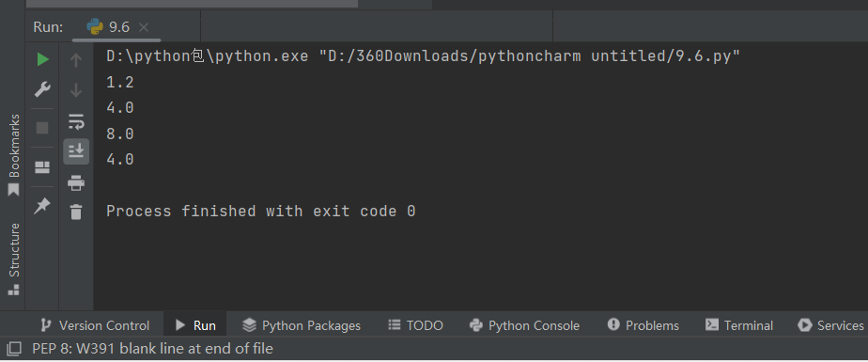Open run configuration wrench icon
Screen dimensions: 868x362
42,88
